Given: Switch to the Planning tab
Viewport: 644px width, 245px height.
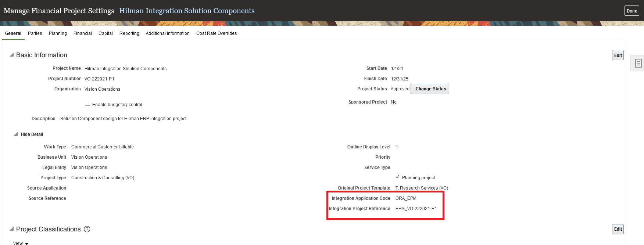Looking at the screenshot, I should (x=58, y=33).
